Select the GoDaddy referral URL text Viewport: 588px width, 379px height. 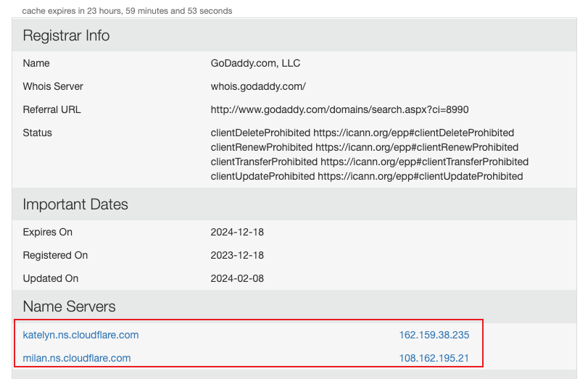click(x=339, y=109)
